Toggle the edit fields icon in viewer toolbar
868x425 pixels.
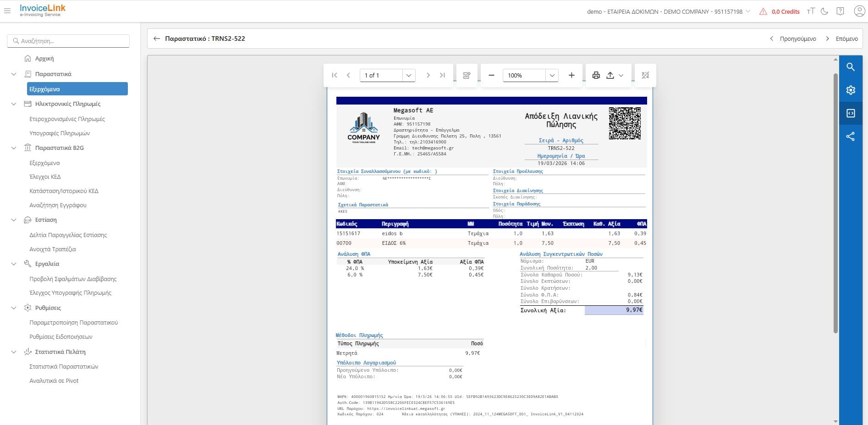tap(467, 75)
